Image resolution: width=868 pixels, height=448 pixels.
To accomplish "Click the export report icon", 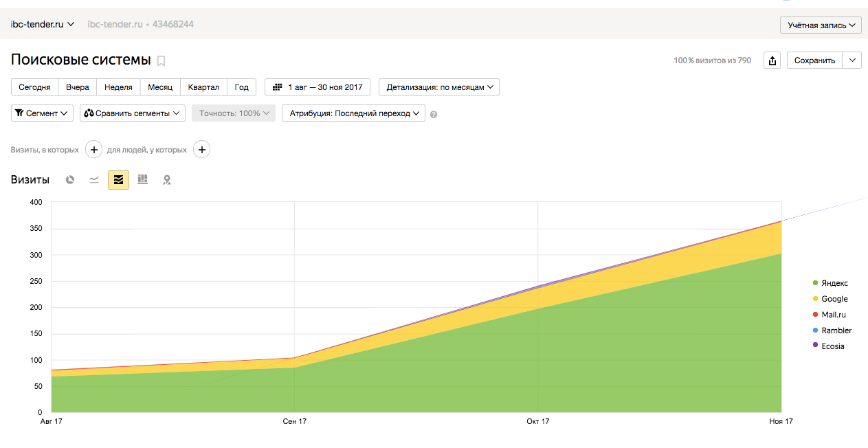I will coord(772,60).
